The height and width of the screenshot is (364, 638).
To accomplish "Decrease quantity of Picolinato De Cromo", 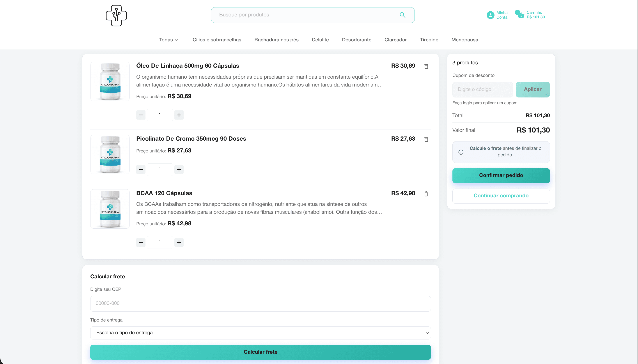I will 141,170.
